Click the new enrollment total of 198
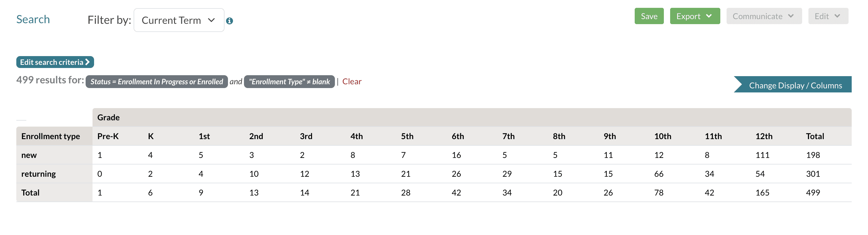Viewport: 868px width, 235px height. click(x=813, y=155)
